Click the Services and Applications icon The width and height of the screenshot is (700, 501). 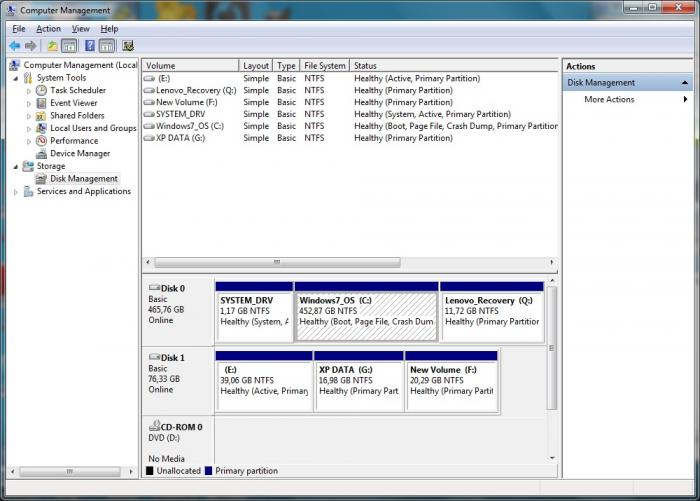[28, 191]
